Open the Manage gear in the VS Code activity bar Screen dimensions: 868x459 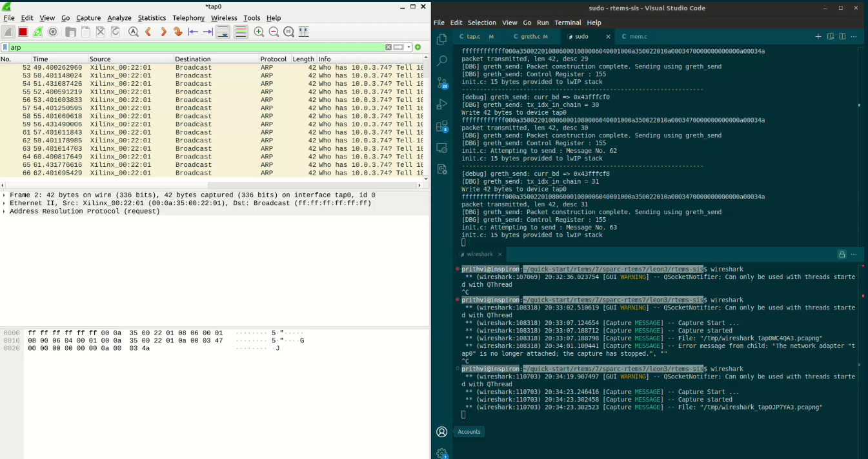pyautogui.click(x=442, y=453)
